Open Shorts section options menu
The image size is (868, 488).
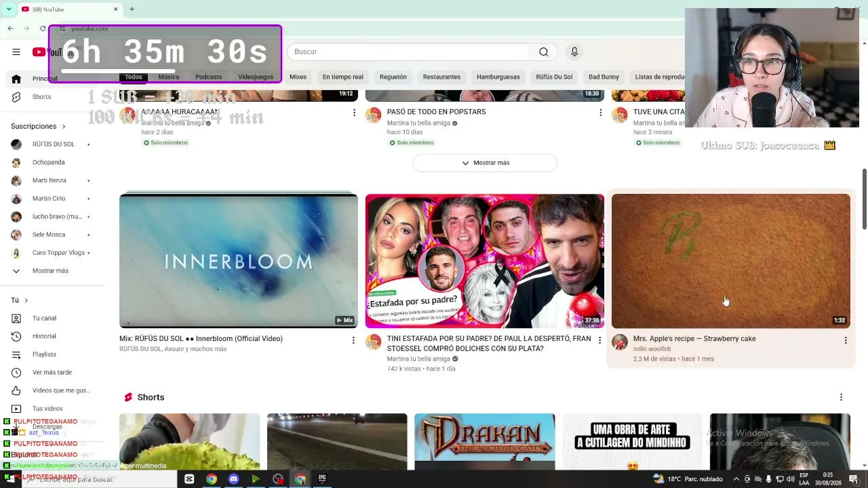tap(841, 397)
